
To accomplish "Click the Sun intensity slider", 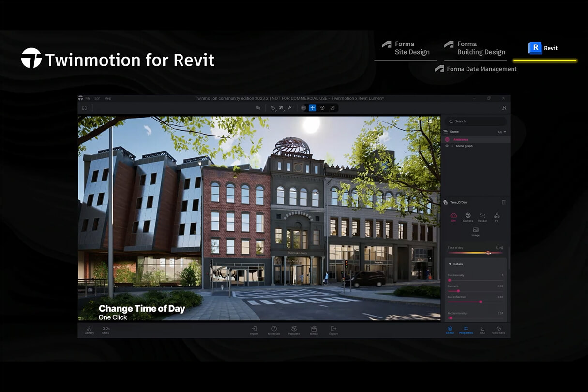I will point(476,280).
